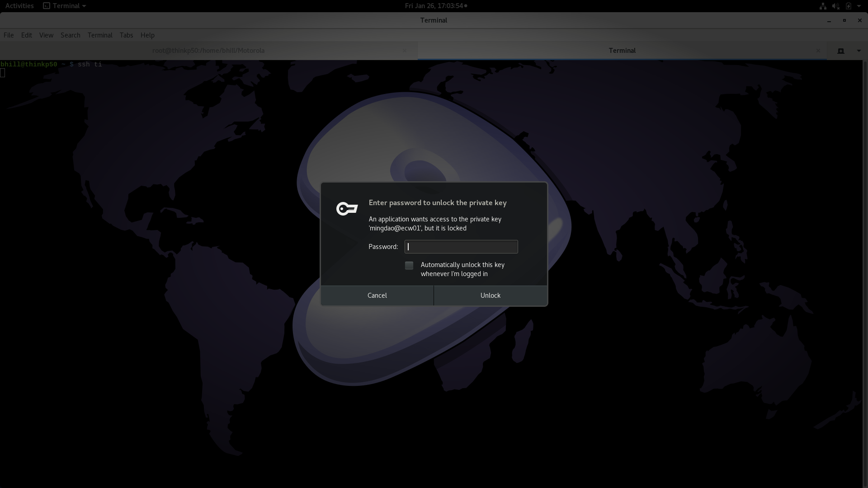Click the 'ssh ti' command text
Image resolution: width=868 pixels, height=488 pixels.
point(90,65)
